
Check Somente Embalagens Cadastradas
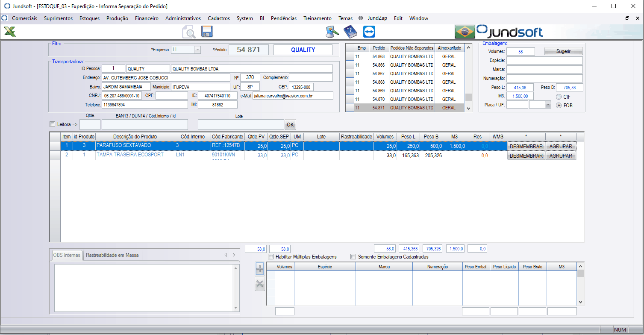353,257
